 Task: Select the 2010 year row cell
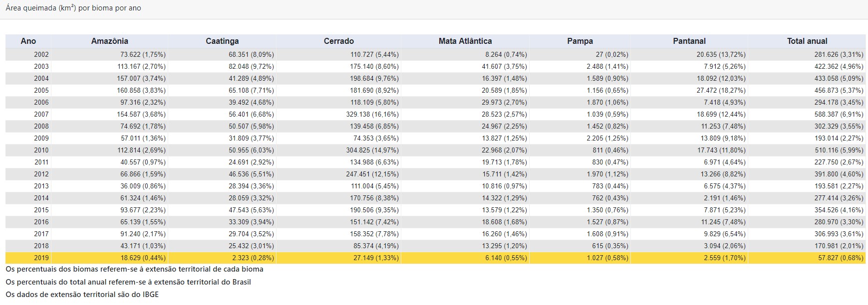pos(41,150)
